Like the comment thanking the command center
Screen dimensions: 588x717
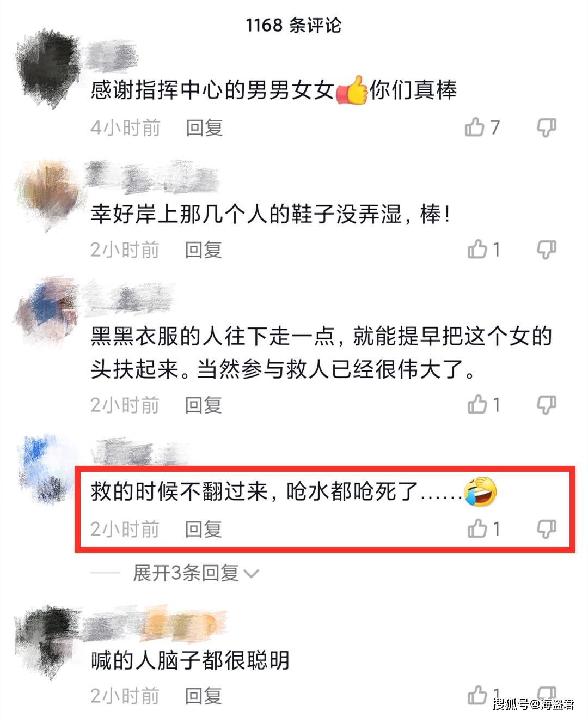[x=475, y=127]
